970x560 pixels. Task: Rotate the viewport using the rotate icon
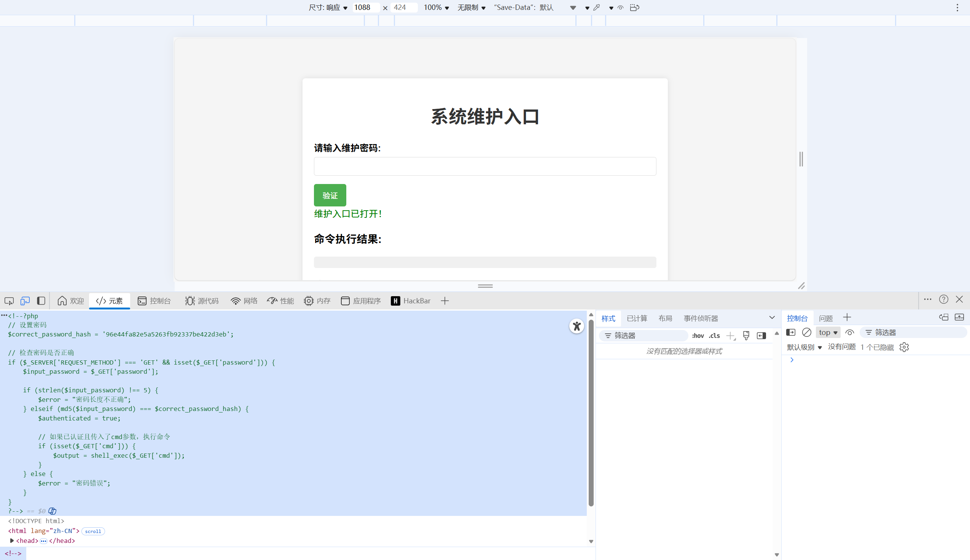click(634, 7)
